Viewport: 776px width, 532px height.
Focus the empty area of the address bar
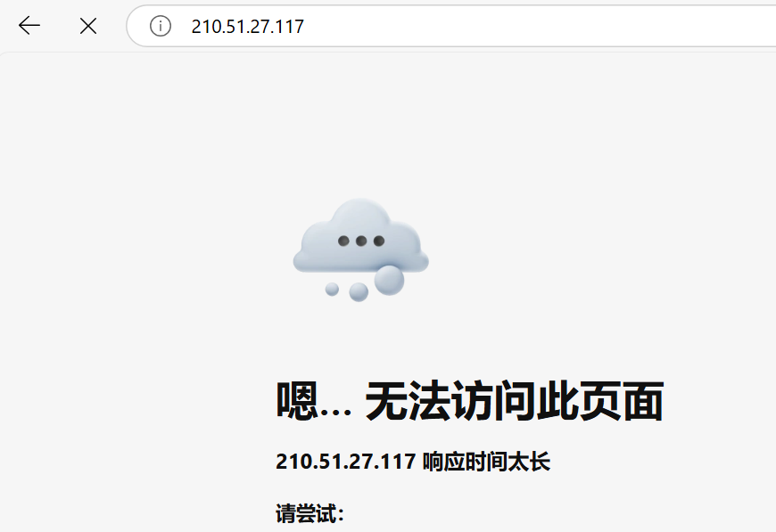click(x=540, y=26)
